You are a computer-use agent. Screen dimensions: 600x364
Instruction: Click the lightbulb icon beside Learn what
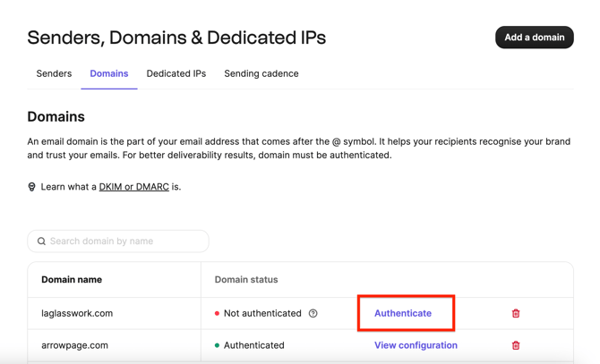coord(32,187)
